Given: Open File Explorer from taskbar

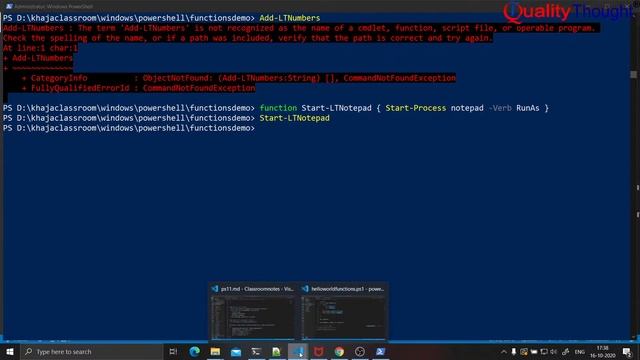Looking at the screenshot, I should (x=215, y=351).
